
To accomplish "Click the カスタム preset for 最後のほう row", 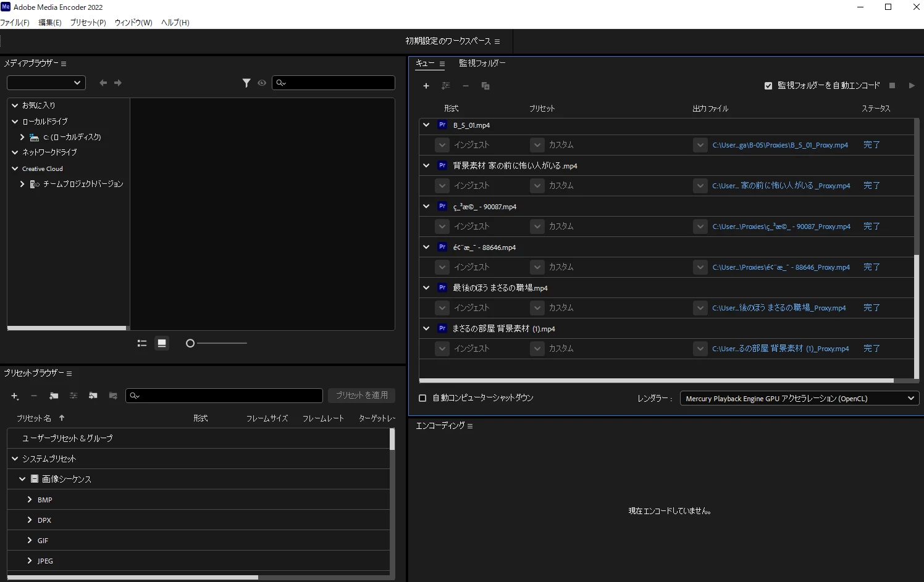I will tap(561, 308).
